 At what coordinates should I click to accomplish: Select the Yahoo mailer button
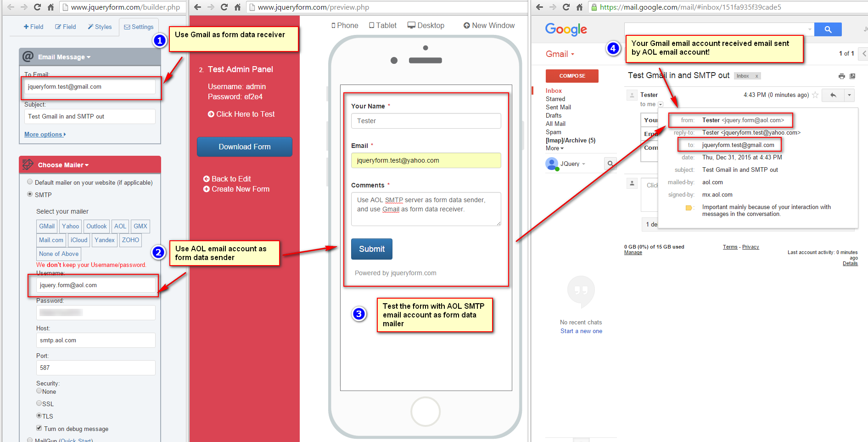[x=71, y=226]
